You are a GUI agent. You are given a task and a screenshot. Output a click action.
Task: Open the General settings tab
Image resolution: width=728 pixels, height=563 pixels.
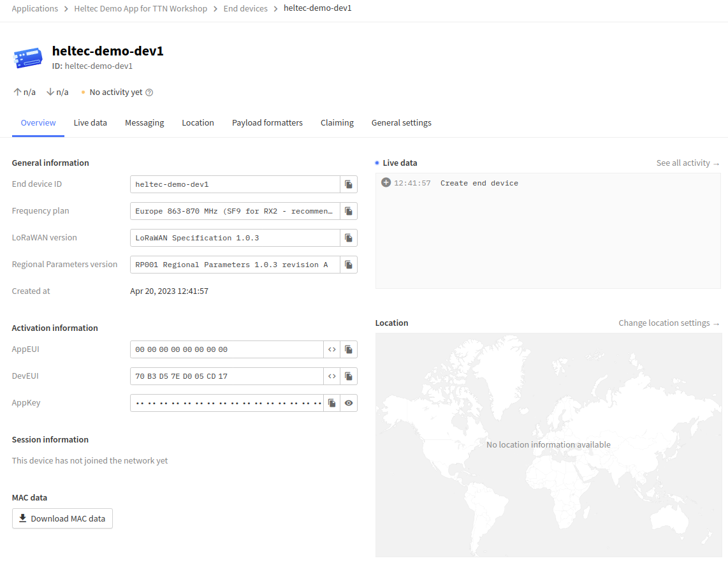pos(401,122)
